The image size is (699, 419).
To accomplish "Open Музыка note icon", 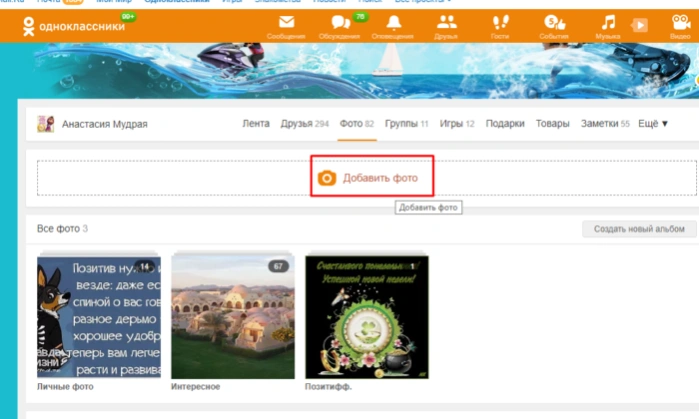I will tap(608, 26).
